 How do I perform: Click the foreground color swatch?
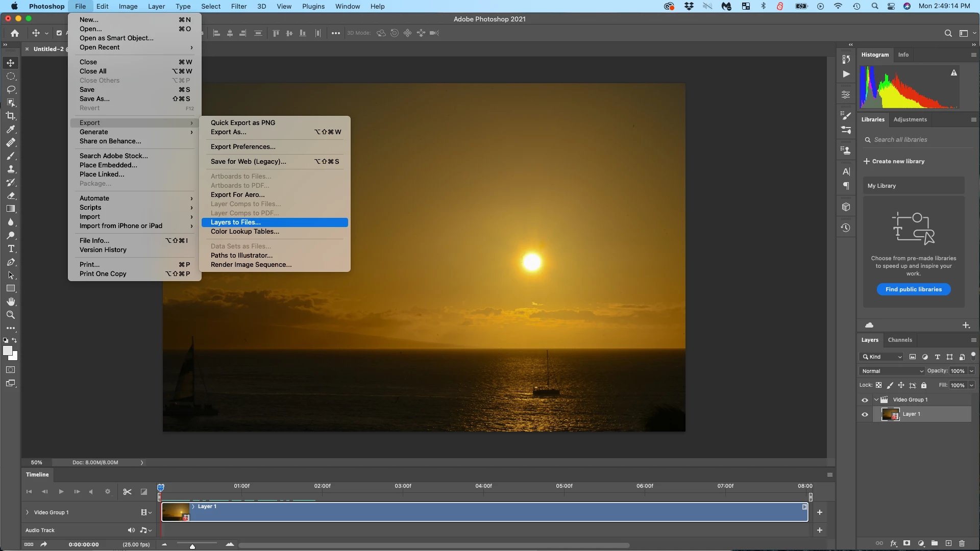coord(7,350)
